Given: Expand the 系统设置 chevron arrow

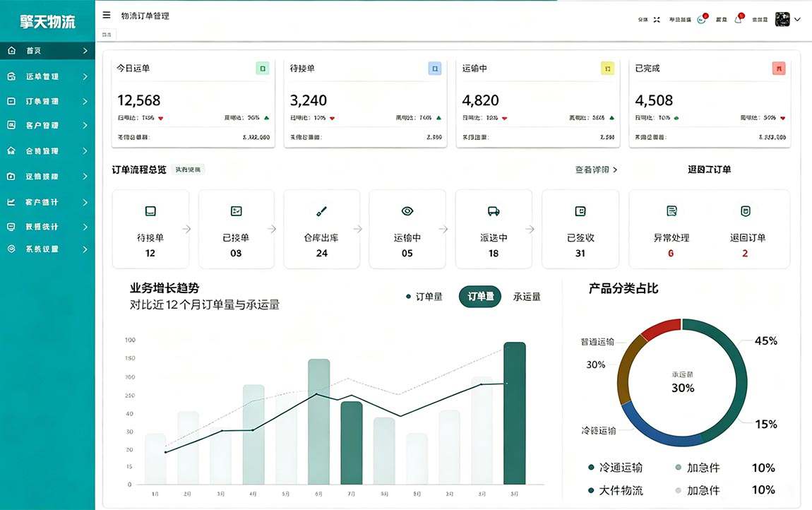Looking at the screenshot, I should point(85,249).
